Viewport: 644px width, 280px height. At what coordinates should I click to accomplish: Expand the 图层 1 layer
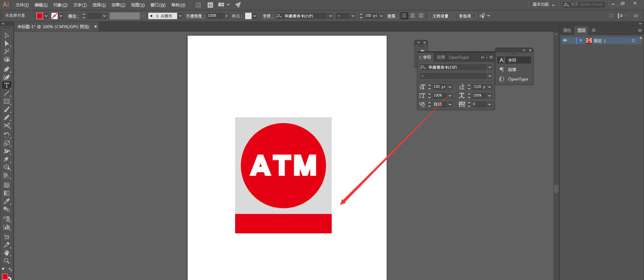coord(581,41)
